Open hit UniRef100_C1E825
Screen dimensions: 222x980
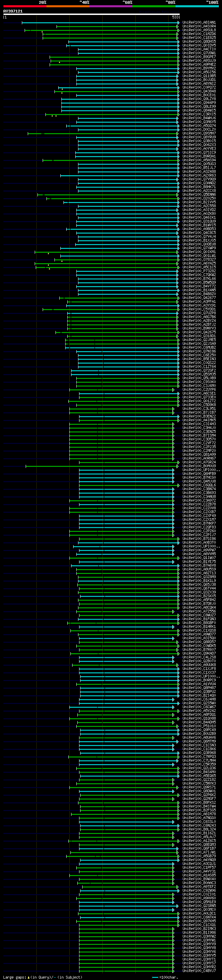click(199, 38)
